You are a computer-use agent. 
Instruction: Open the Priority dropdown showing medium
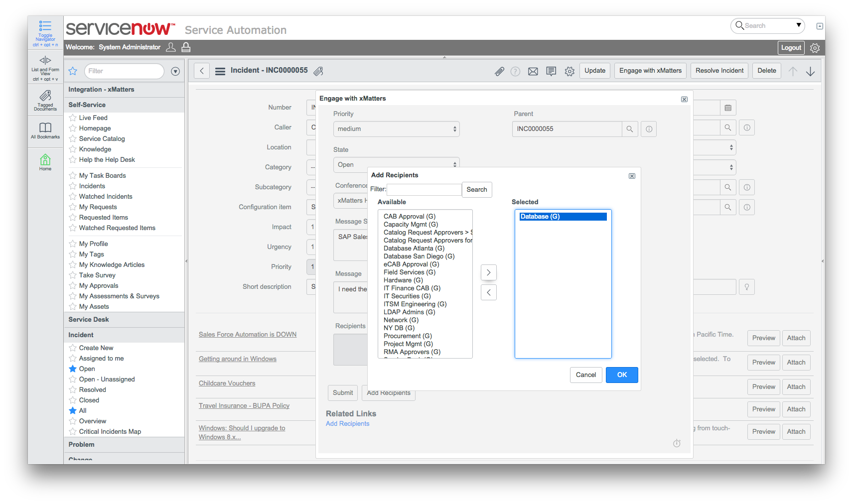396,128
